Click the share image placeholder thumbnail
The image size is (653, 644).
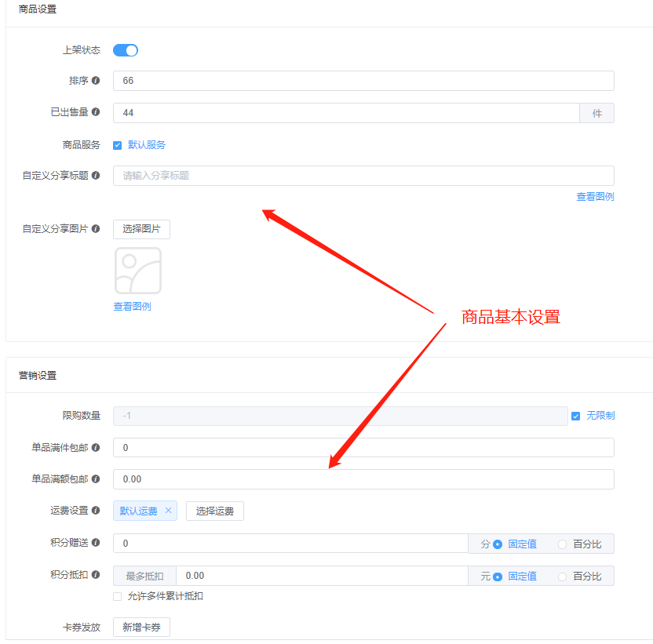(138, 271)
